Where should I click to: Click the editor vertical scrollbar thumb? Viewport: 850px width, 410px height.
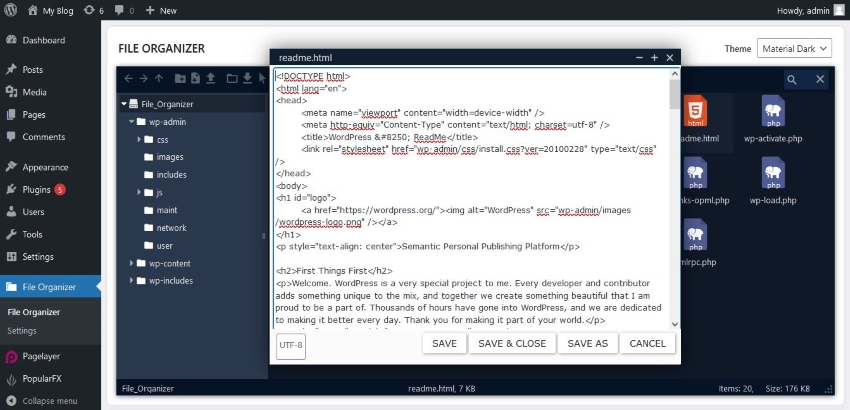click(x=674, y=93)
